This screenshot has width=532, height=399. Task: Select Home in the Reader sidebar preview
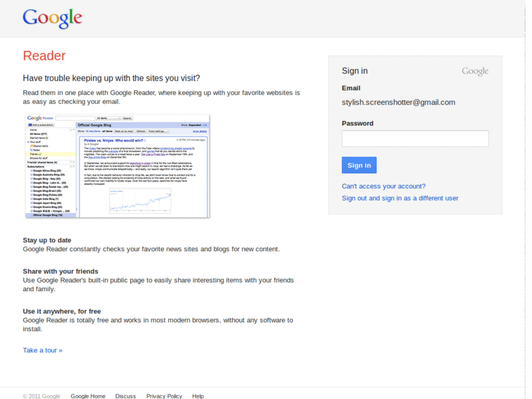click(x=32, y=130)
